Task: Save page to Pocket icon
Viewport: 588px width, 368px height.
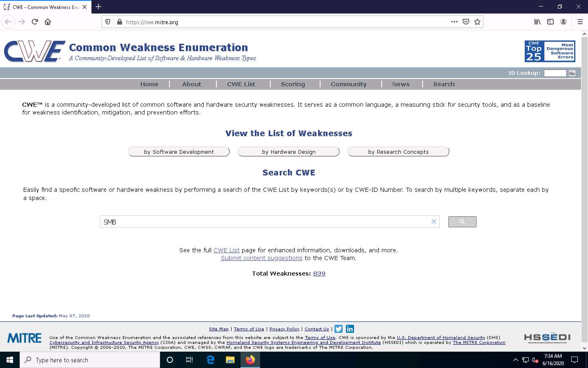Action: pyautogui.click(x=466, y=22)
